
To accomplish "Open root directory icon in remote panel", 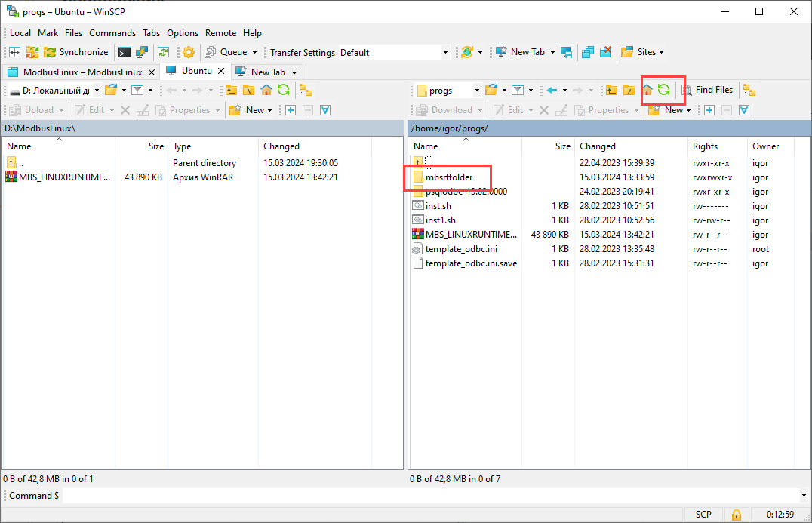I will pyautogui.click(x=629, y=90).
